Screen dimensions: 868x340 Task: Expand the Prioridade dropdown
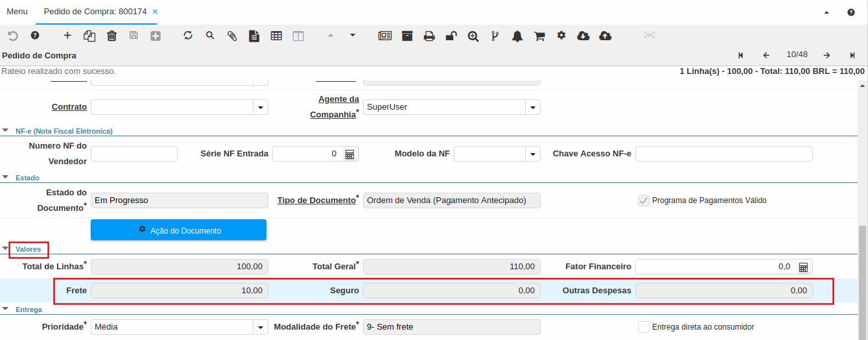coord(260,327)
